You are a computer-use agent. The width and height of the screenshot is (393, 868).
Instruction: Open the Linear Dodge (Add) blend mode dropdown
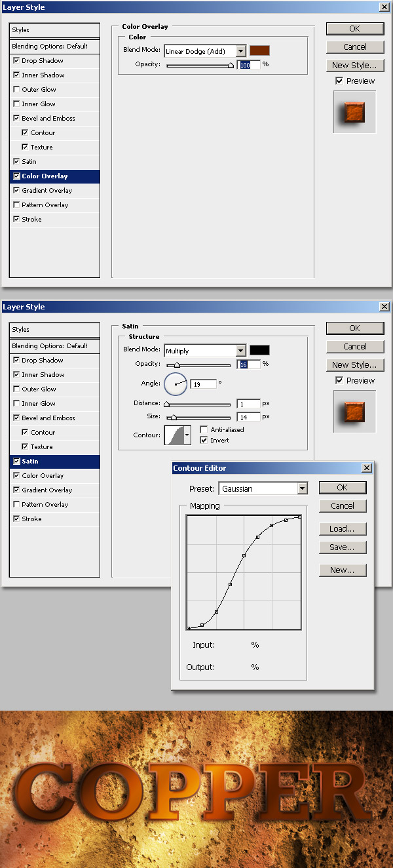coord(241,51)
